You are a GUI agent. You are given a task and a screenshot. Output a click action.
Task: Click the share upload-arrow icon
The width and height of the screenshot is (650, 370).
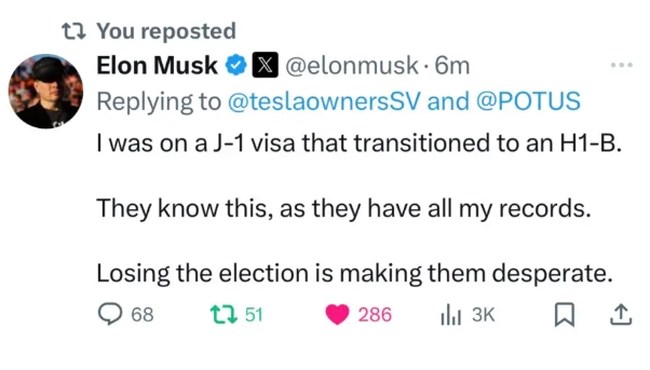tap(621, 315)
